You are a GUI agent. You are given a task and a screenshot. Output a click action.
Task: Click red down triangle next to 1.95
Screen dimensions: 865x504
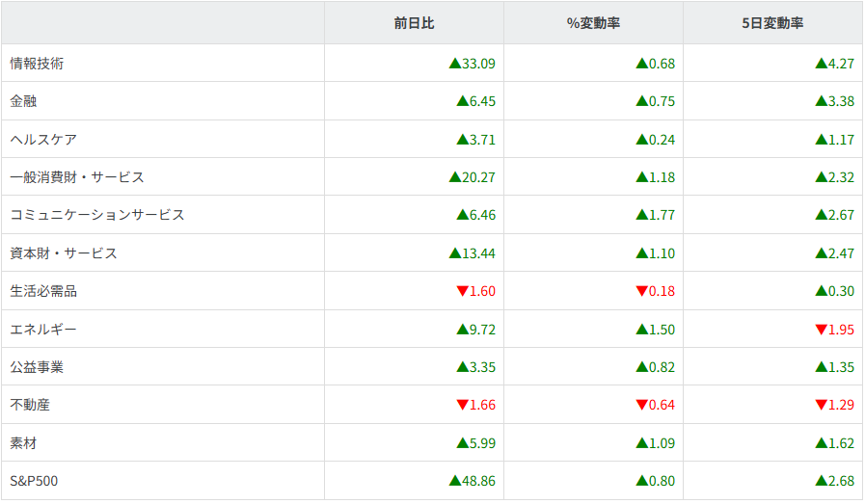coord(821,330)
